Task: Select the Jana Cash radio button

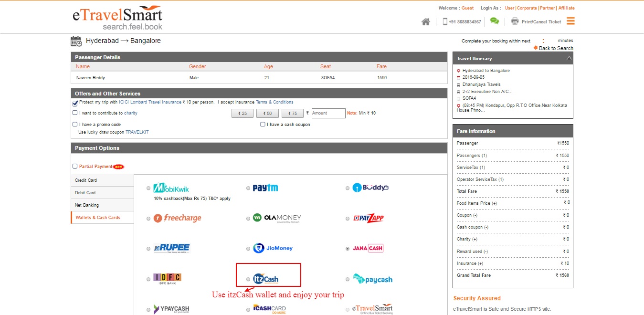Action: [x=348, y=249]
